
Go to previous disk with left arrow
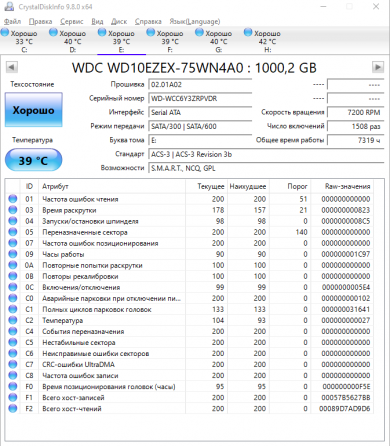click(12, 67)
